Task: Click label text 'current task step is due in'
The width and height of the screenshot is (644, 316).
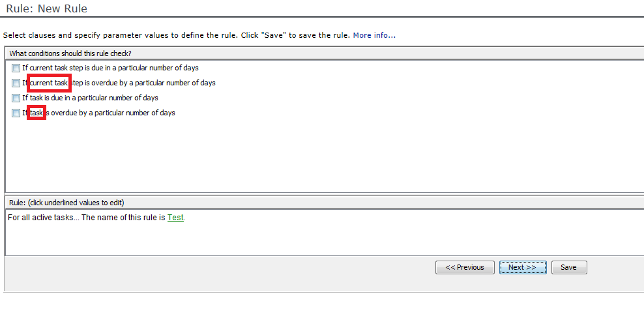Action: coord(69,68)
